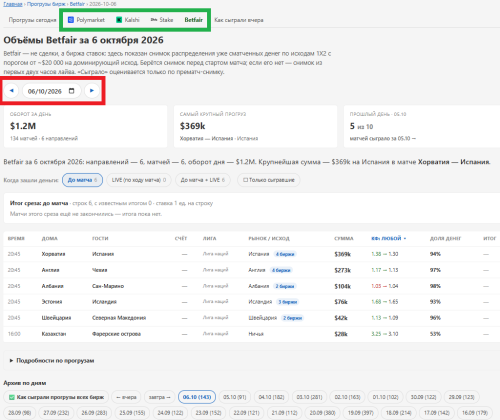This screenshot has height=420, width=500.
Task: Click the '5 из 10' previous day card
Action: 422,126
